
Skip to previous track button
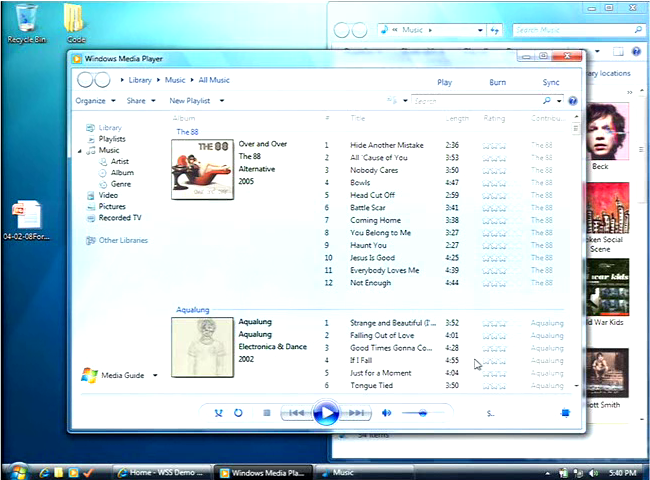pos(296,413)
